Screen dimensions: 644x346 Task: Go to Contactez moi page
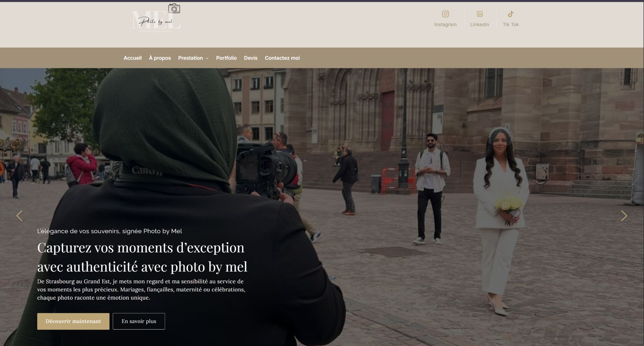[282, 58]
